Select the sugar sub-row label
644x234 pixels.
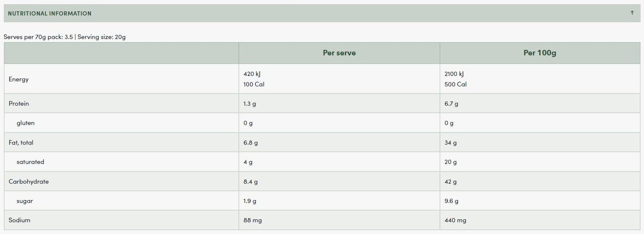(x=25, y=201)
